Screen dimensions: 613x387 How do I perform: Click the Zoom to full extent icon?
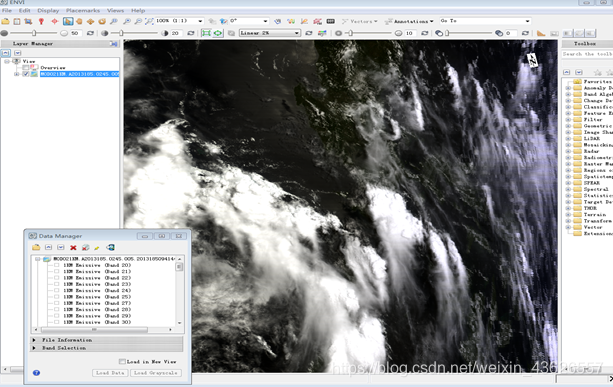click(149, 21)
